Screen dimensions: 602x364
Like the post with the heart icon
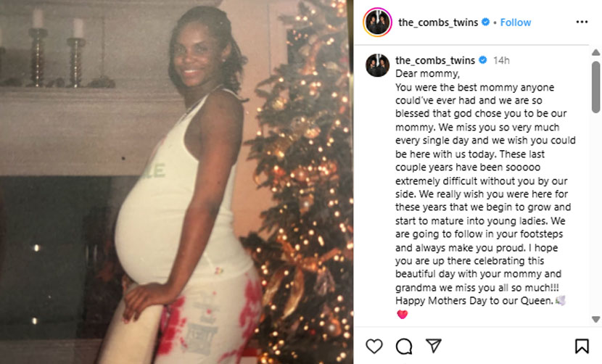tap(374, 346)
